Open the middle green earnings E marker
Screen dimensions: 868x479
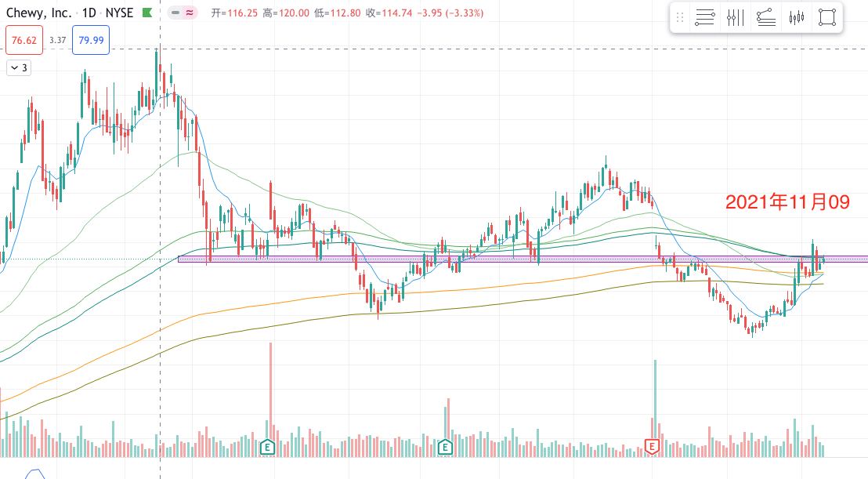pos(445,447)
